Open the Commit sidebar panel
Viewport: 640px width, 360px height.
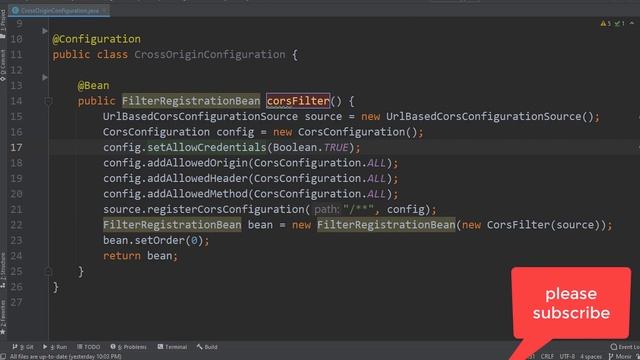point(3,65)
